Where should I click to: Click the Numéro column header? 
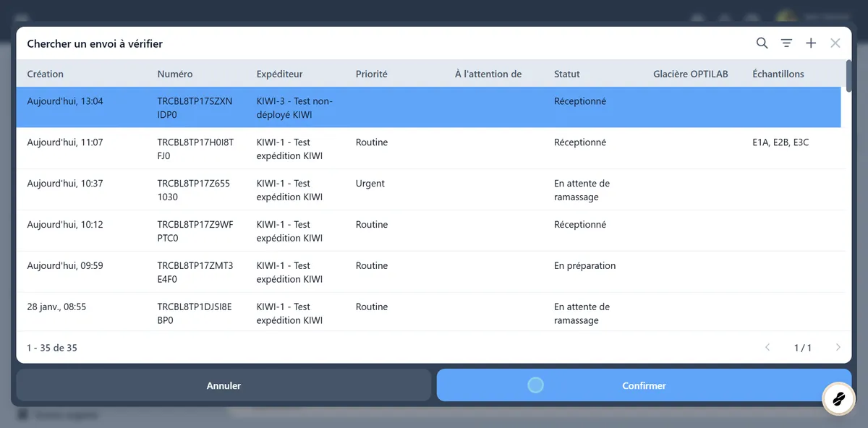coord(175,74)
